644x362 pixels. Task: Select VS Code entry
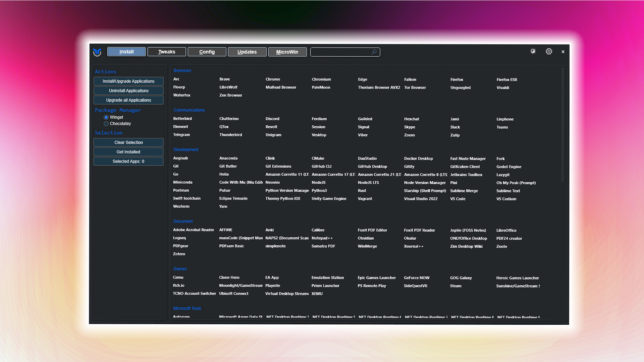[x=458, y=199]
